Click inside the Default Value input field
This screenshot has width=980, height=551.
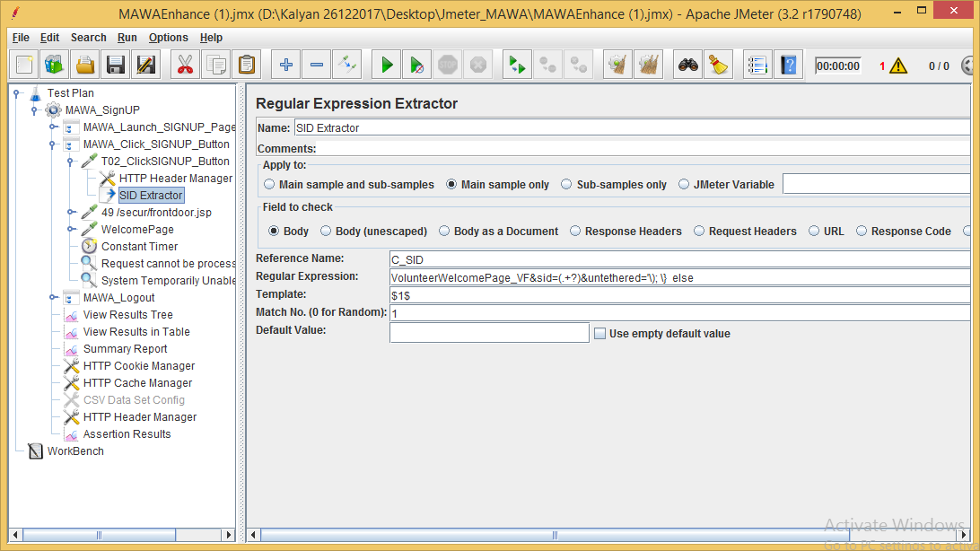(x=489, y=331)
